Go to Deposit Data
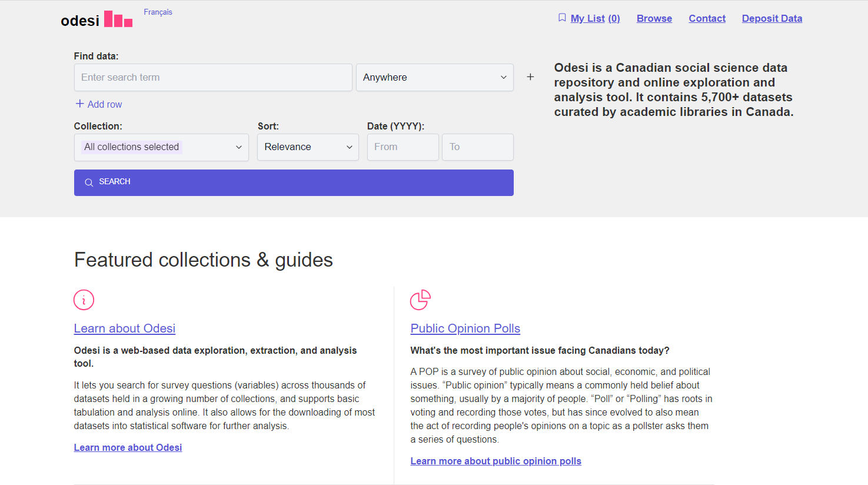Viewport: 868px width, 485px height. click(772, 18)
